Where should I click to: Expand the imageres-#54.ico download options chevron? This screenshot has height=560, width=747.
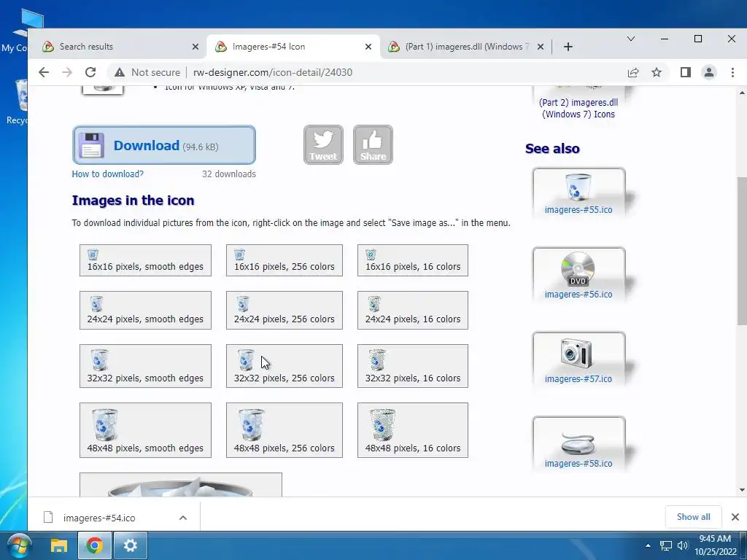click(x=183, y=518)
